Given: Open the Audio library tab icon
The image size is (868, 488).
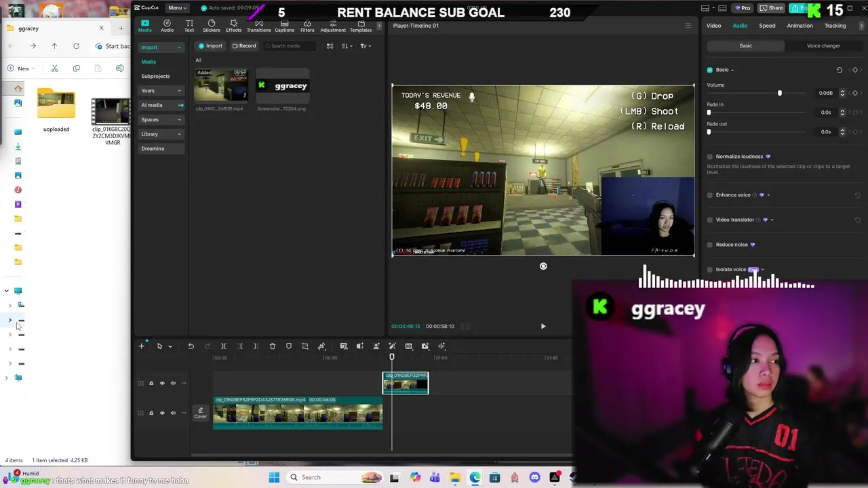Looking at the screenshot, I should 167,26.
